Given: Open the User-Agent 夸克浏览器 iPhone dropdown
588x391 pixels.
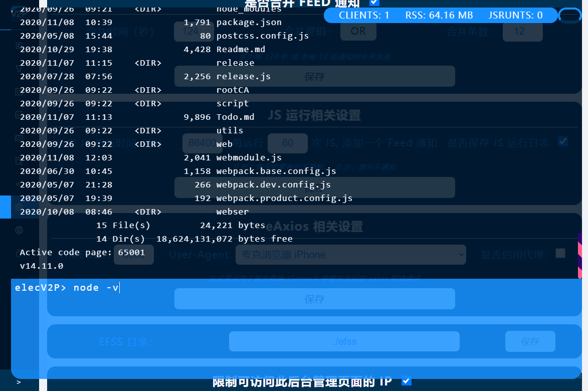Looking at the screenshot, I should [x=350, y=255].
